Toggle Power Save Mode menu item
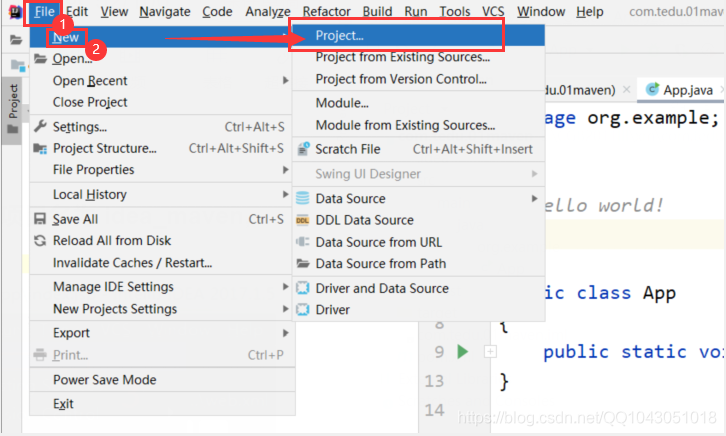Image resolution: width=726 pixels, height=436 pixels. [162, 380]
